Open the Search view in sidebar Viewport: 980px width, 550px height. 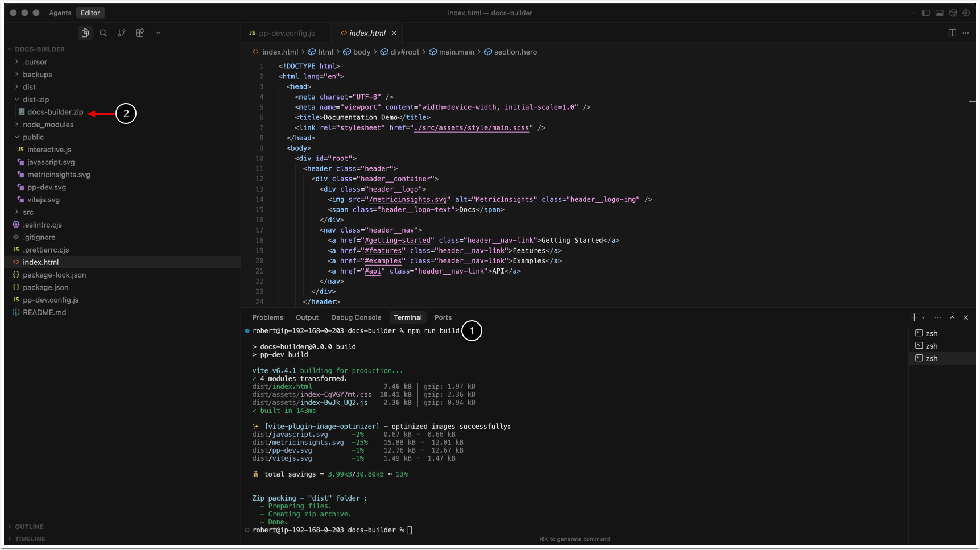coord(103,33)
